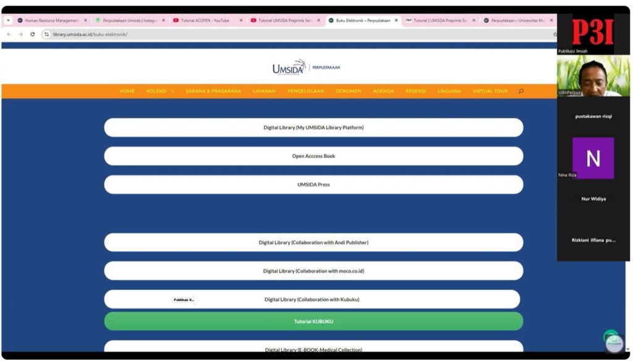
Task: Click the green Tutorial KUBUKU button
Action: 313,321
